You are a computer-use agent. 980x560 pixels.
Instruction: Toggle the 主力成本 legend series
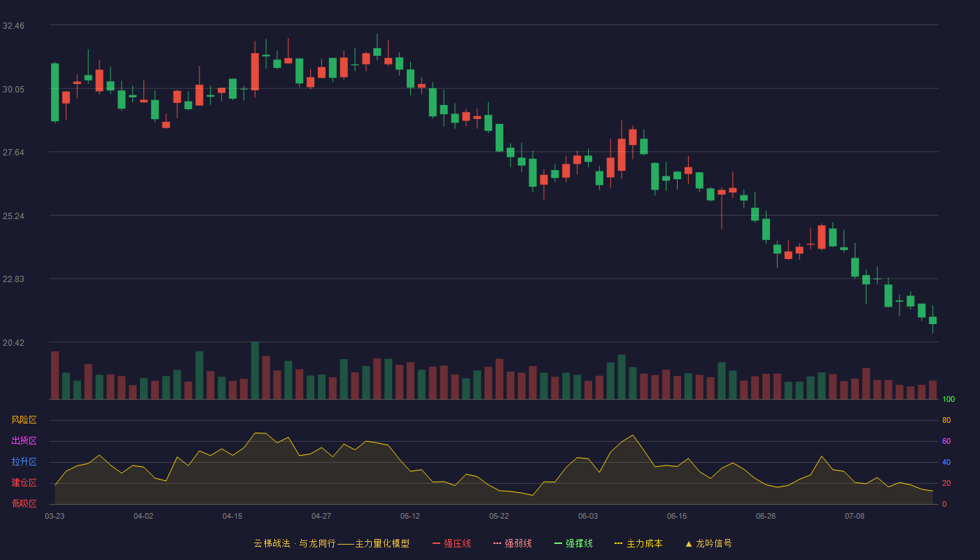click(x=638, y=543)
